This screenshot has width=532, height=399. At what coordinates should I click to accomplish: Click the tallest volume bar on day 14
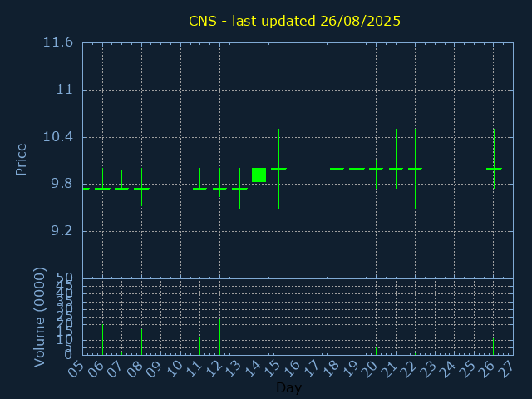259,319
